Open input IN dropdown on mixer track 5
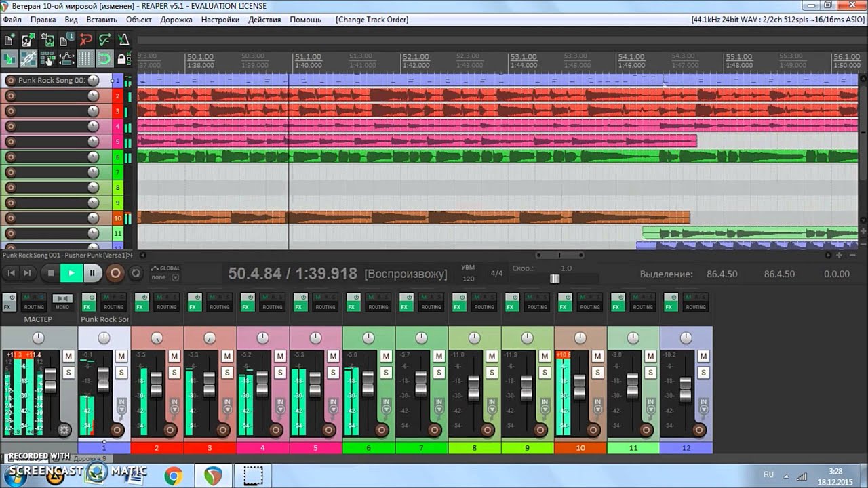 333,405
